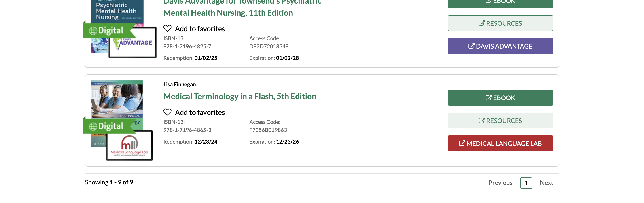Viewport: 644px width, 203px height.
Task: Open the Psychiatric Nursing EBOOK button
Action: pyautogui.click(x=500, y=3)
